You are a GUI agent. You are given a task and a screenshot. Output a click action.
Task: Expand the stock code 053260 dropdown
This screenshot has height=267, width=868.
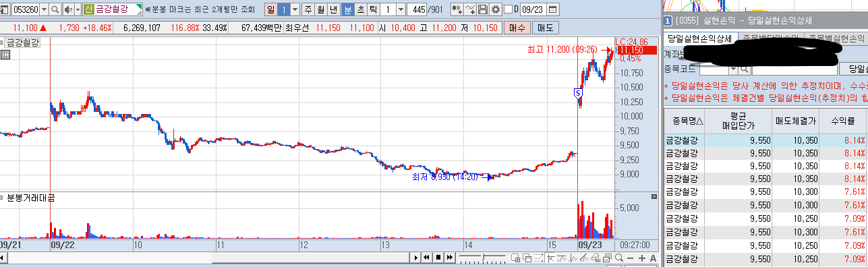[45, 9]
